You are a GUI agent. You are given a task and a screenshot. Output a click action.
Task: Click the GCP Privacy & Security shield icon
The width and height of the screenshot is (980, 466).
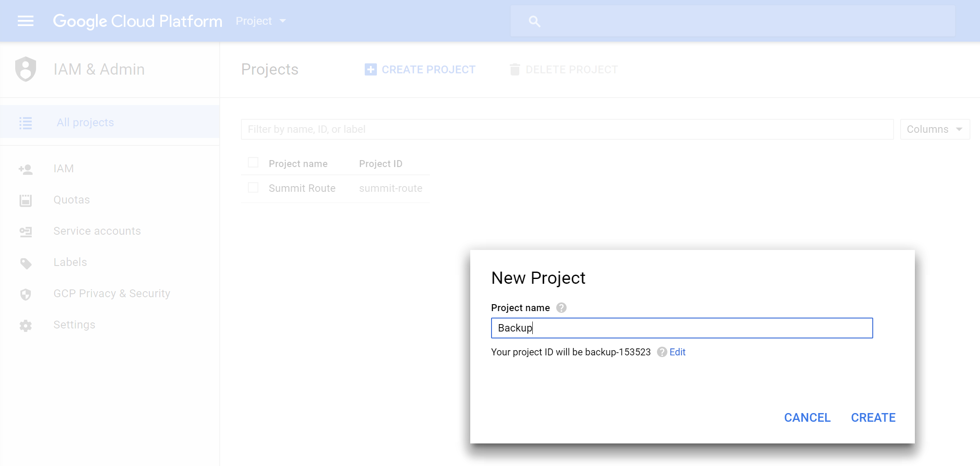tap(26, 294)
